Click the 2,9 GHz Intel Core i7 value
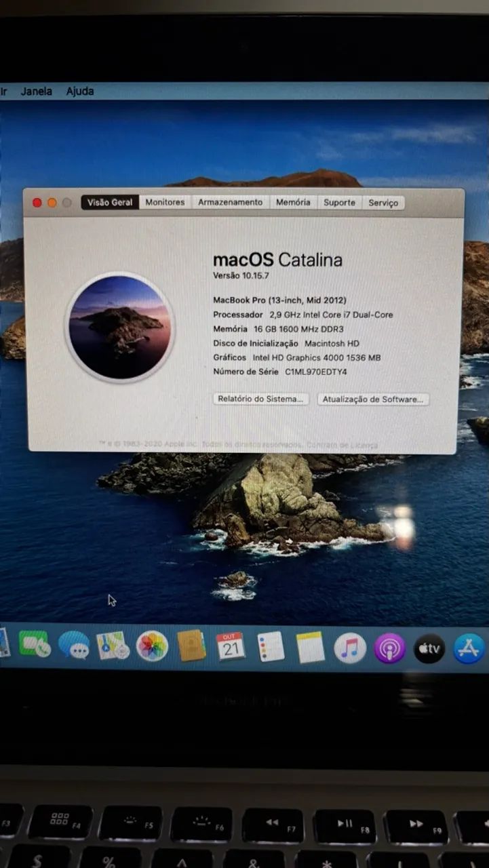 331,315
